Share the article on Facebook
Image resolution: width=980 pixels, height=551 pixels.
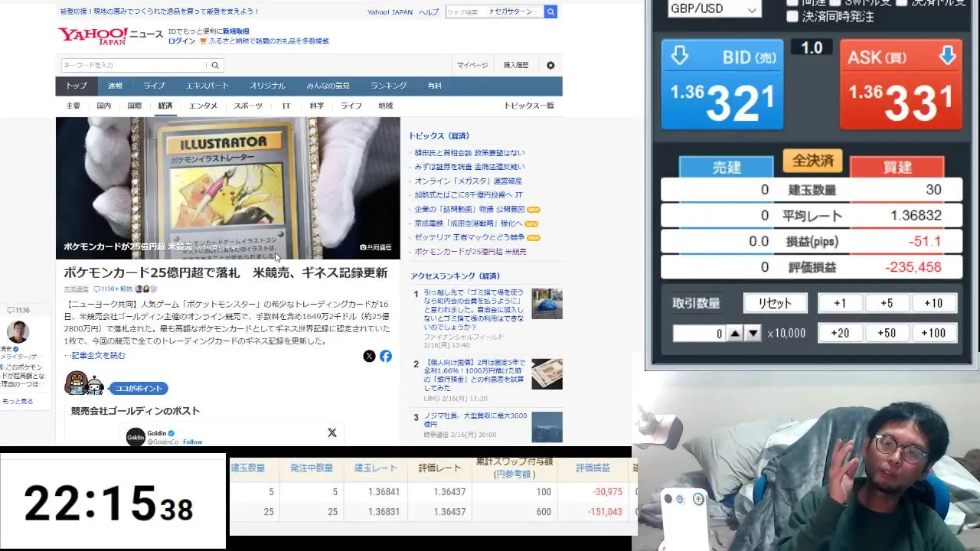pyautogui.click(x=386, y=356)
